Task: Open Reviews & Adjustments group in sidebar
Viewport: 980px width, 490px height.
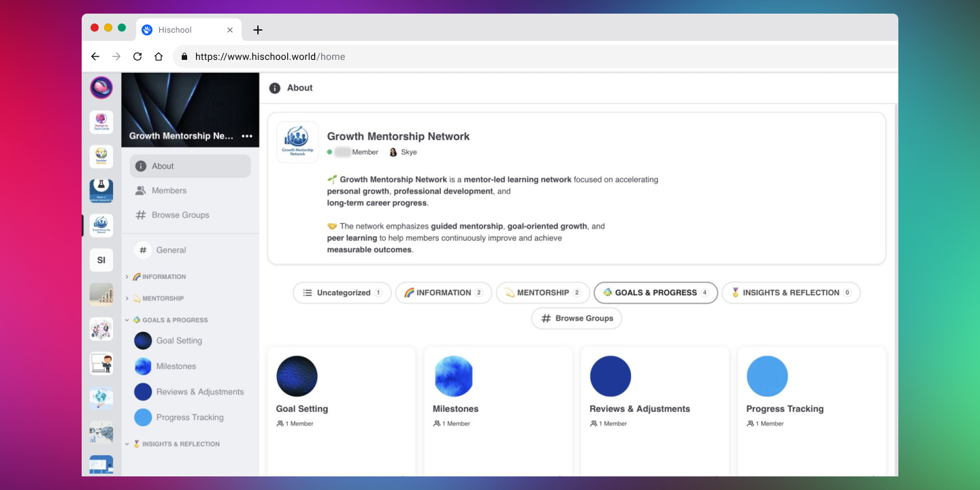Action: (190, 392)
